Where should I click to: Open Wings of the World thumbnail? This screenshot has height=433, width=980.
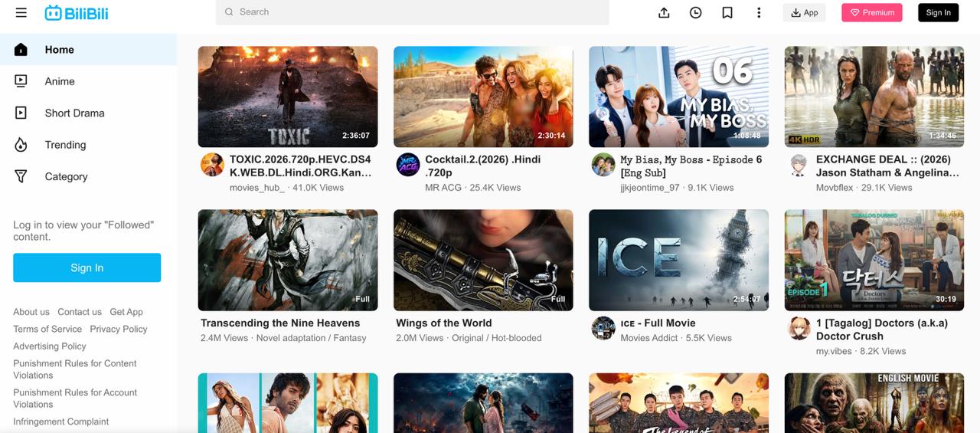tap(483, 260)
